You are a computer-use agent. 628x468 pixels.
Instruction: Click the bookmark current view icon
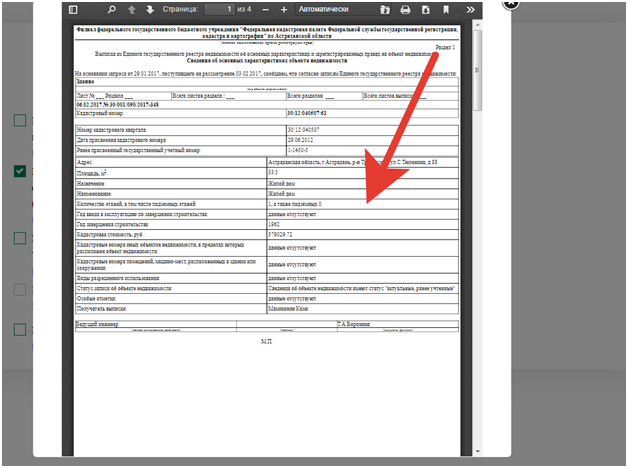445,9
